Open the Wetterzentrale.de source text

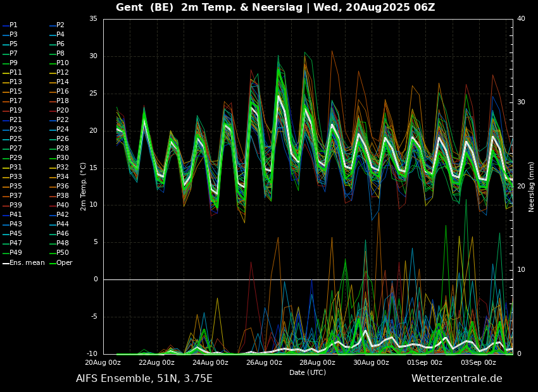[x=456, y=379]
